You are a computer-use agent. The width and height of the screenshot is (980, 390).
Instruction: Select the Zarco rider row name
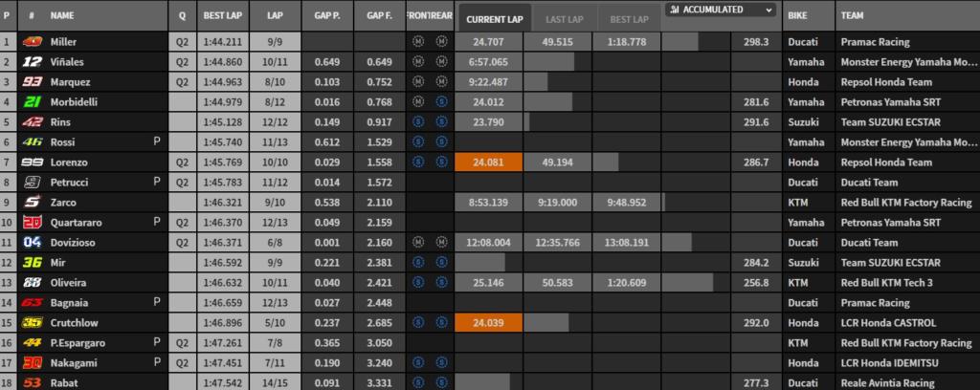[x=63, y=203]
